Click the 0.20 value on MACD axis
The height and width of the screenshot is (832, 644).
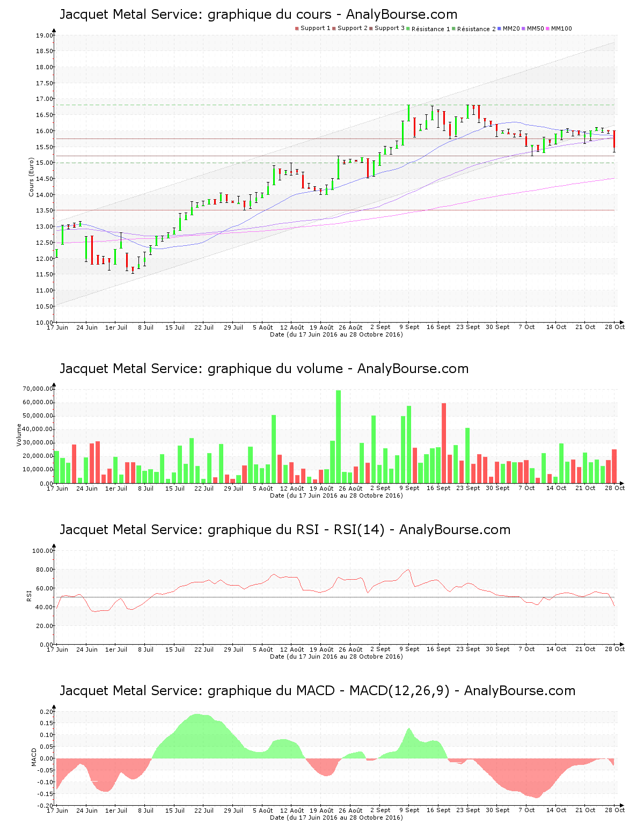47,712
